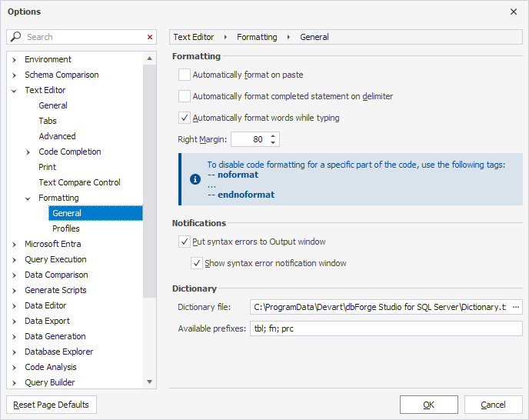529x420 pixels.
Task: Expand the Environment tree node
Action: 14,60
